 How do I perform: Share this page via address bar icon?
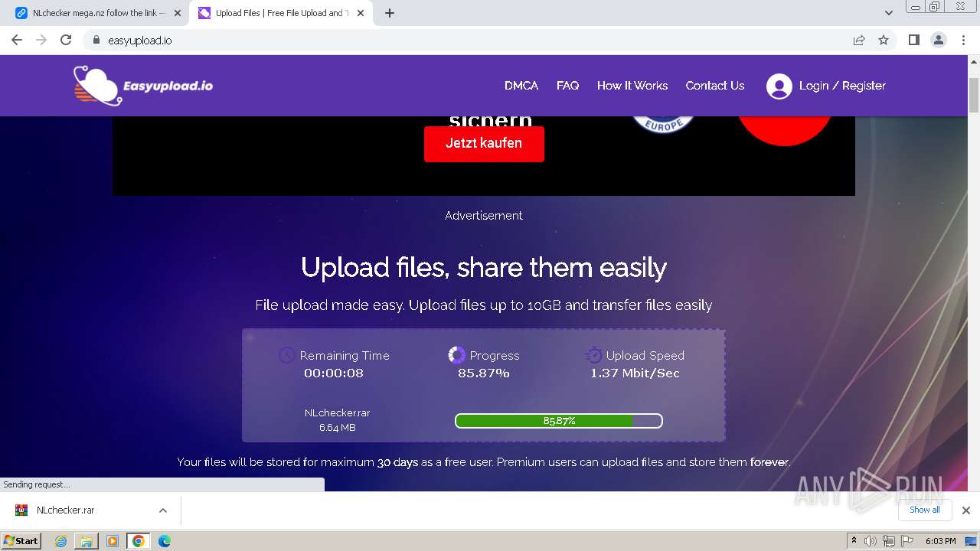tap(859, 40)
